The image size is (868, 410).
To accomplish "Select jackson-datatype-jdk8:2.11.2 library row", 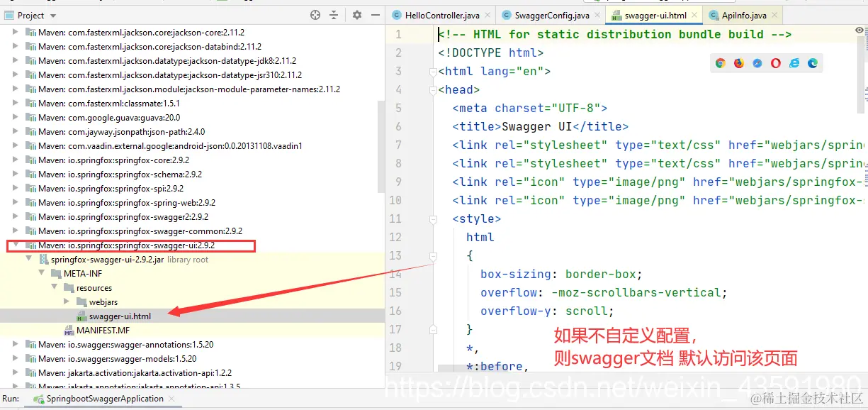I will click(193, 61).
